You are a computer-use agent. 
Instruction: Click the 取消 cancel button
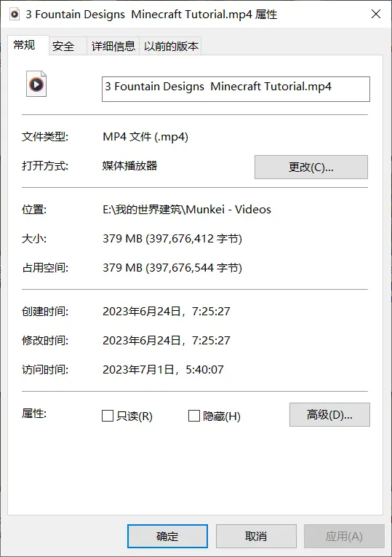[256, 536]
